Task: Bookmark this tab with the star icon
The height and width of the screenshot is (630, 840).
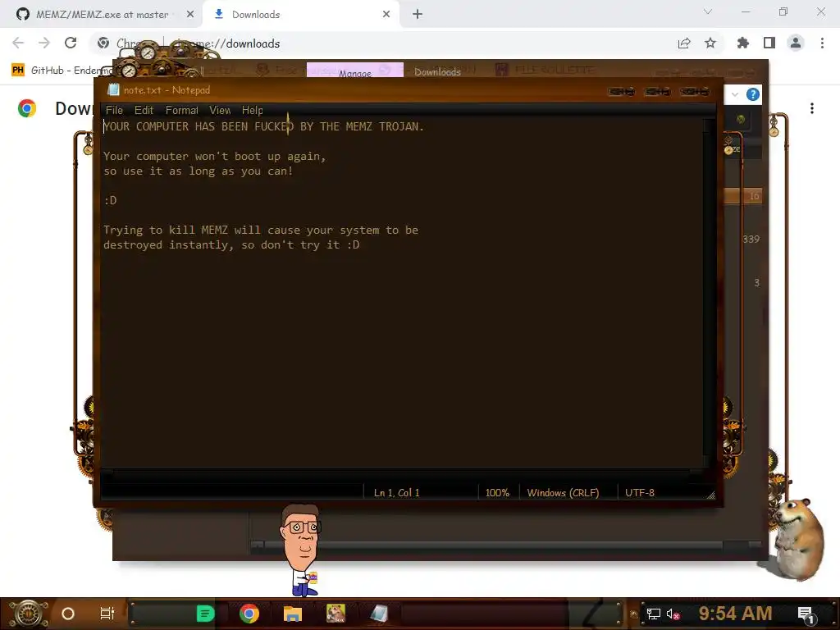Action: pyautogui.click(x=710, y=43)
